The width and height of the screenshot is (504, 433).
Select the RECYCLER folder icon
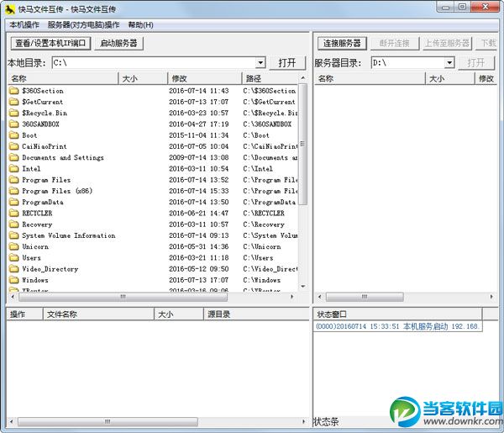[13, 214]
